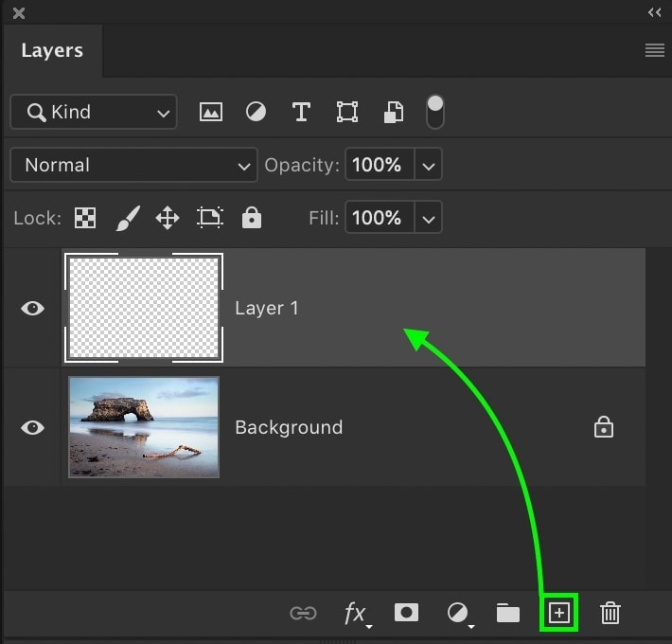
Task: Select the Layers panel tab
Action: pyautogui.click(x=52, y=50)
